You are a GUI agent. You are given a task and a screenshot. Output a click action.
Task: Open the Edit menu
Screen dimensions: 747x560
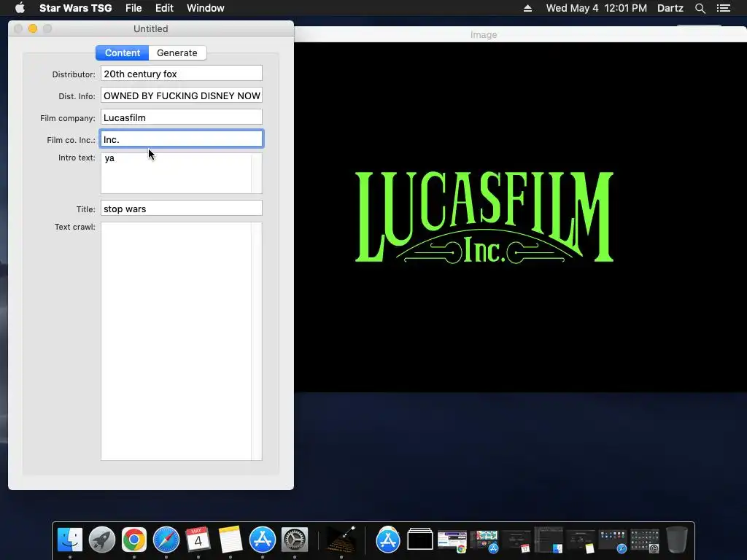tap(164, 8)
